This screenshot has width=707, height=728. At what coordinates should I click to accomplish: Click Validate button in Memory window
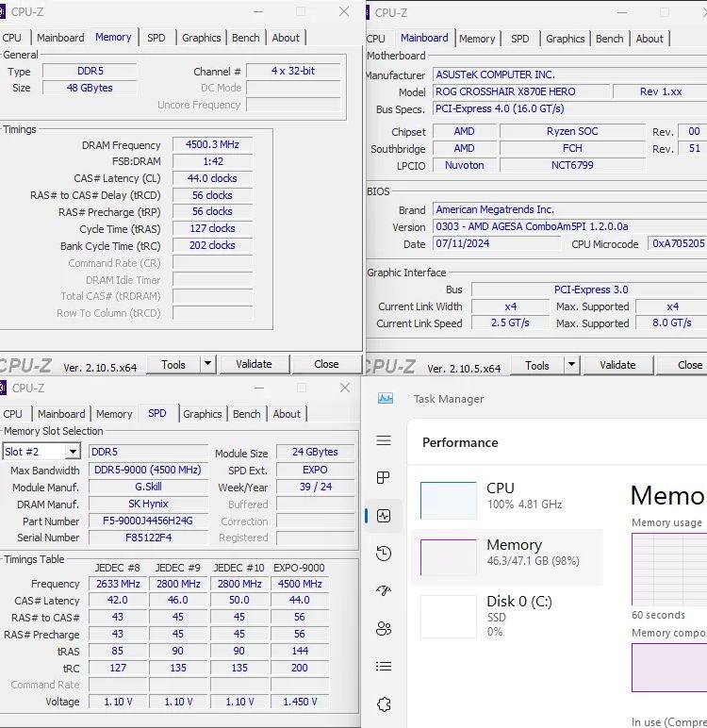tap(254, 364)
